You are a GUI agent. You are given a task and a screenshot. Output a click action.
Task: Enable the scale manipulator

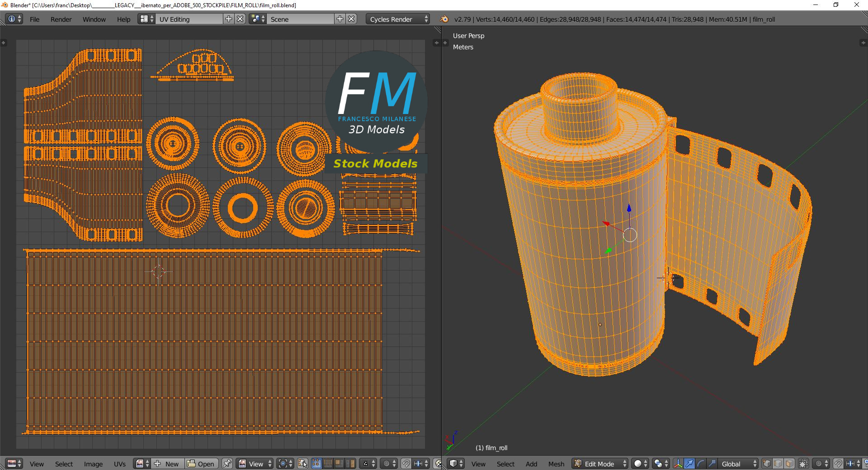(712, 464)
